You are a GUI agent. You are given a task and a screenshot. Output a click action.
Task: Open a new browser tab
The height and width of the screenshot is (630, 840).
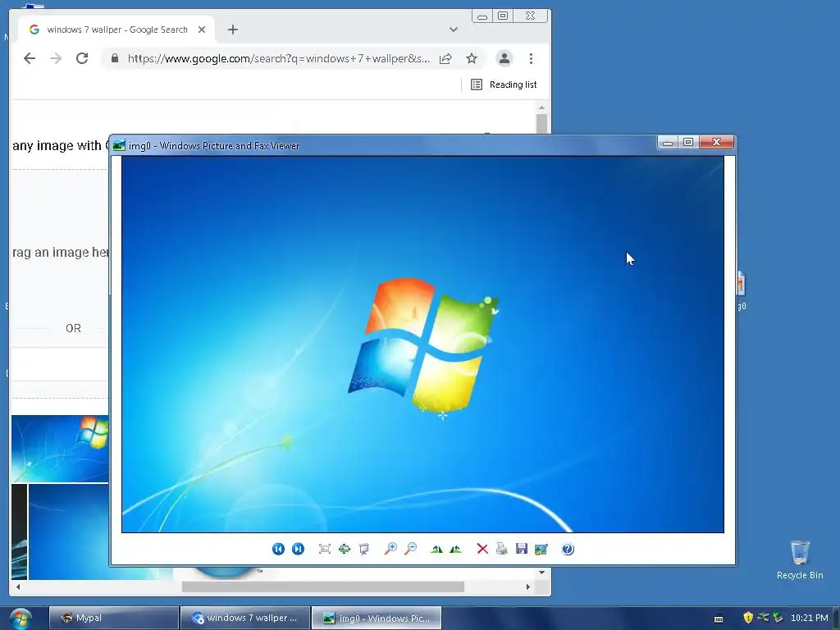point(232,30)
